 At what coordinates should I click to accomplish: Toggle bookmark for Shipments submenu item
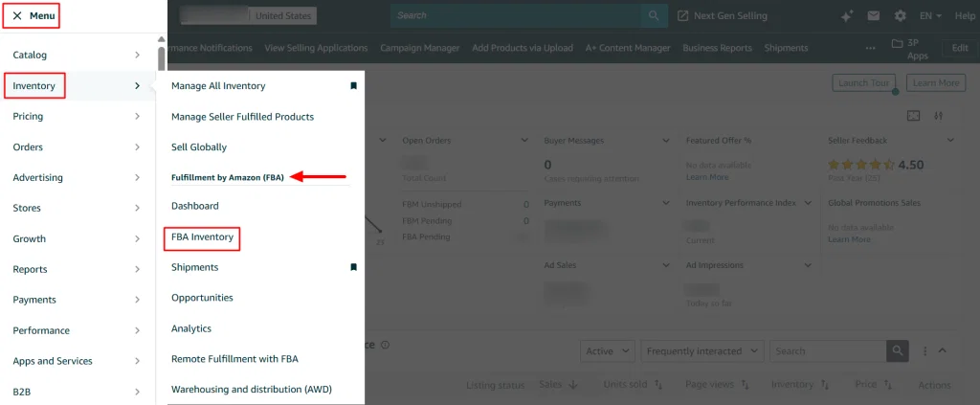353,267
